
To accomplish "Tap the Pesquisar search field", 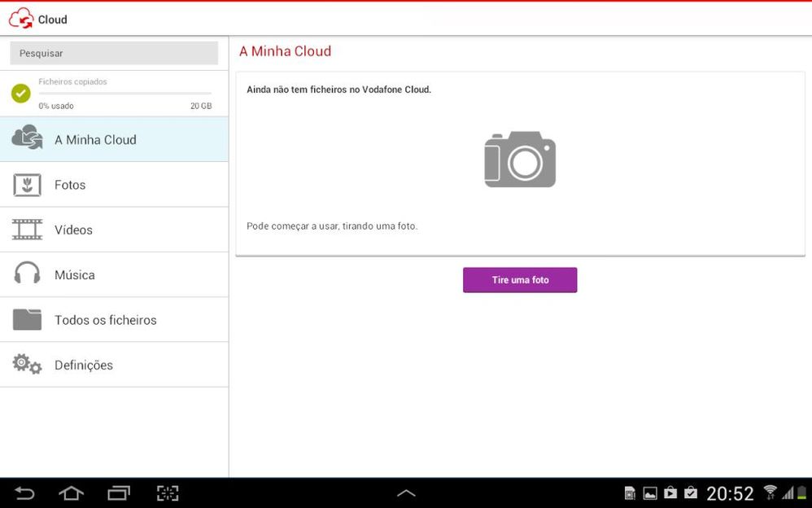I will 113,52.
